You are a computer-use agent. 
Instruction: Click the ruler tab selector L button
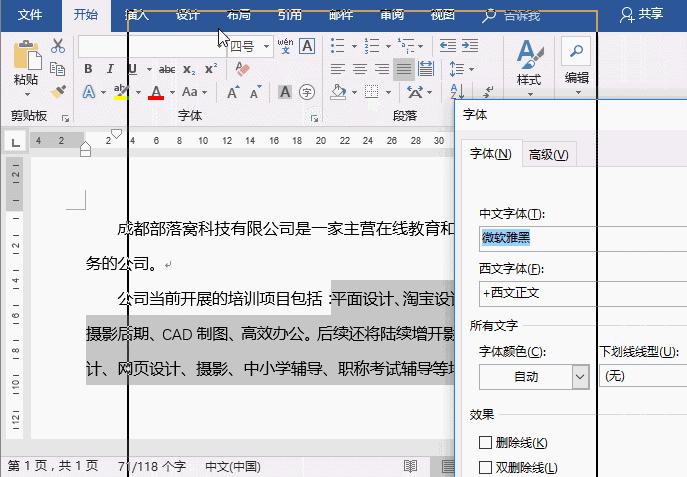[x=15, y=142]
